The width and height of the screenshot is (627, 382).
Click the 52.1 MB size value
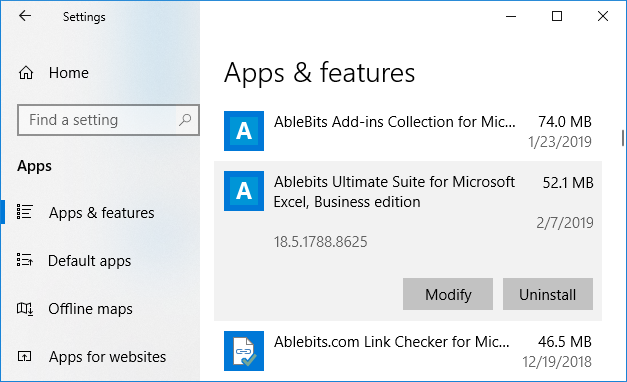[x=568, y=182]
